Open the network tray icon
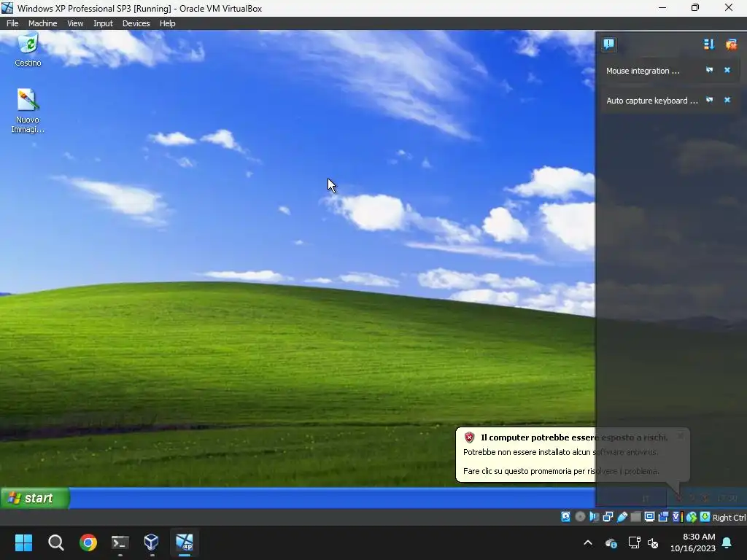The image size is (747, 560). pos(634,542)
